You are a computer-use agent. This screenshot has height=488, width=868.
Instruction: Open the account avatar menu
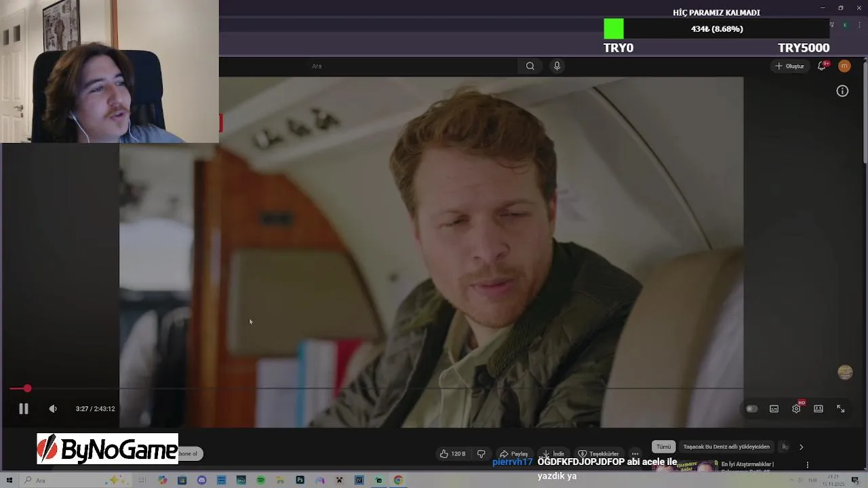click(844, 66)
